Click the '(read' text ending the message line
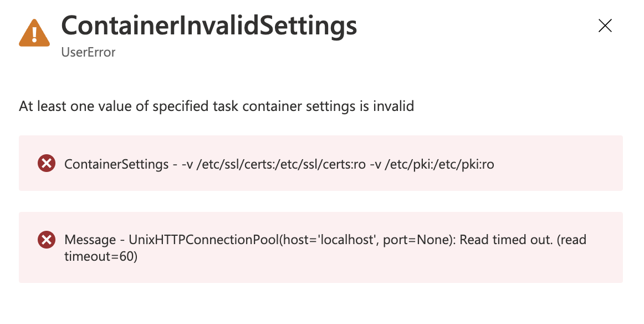 572,240
